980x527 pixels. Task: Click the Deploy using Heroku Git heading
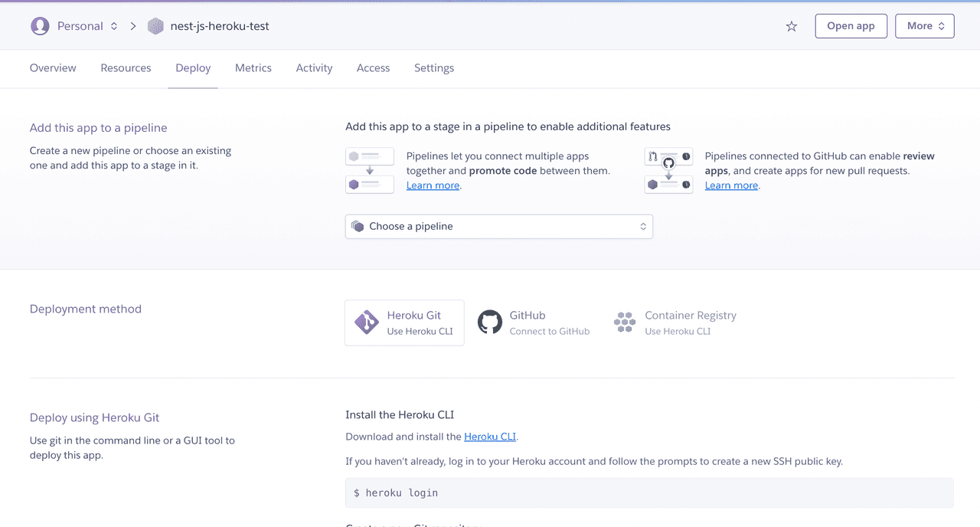click(94, 417)
